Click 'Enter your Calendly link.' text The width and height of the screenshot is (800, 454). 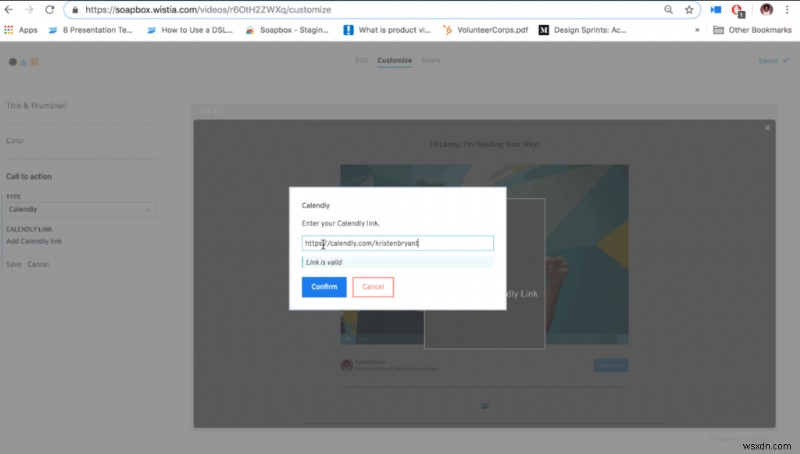pos(340,223)
